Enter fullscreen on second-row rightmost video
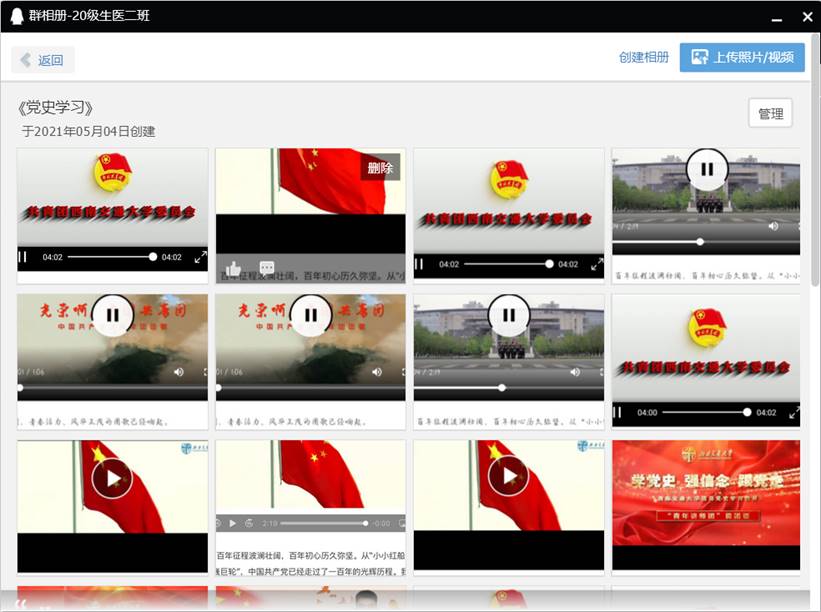The height and width of the screenshot is (612, 821). [x=794, y=412]
